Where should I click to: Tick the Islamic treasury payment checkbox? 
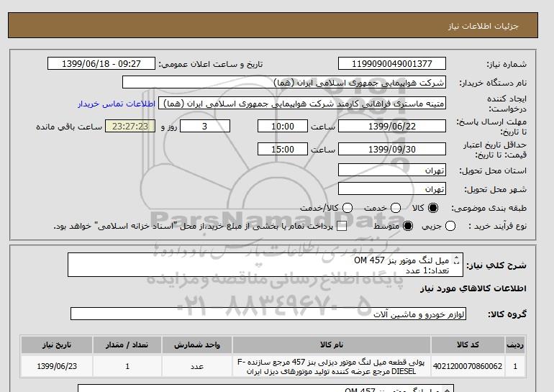(x=342, y=227)
